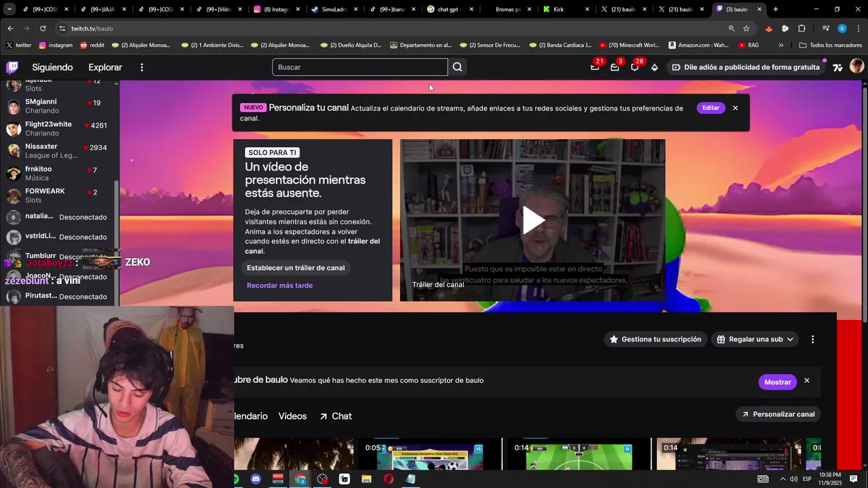Open the MetaMask fox extension
The height and width of the screenshot is (488, 868).
[768, 28]
